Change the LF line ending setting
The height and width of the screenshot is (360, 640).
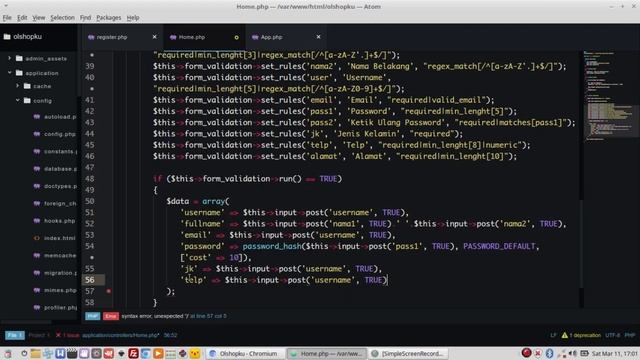pyautogui.click(x=553, y=335)
